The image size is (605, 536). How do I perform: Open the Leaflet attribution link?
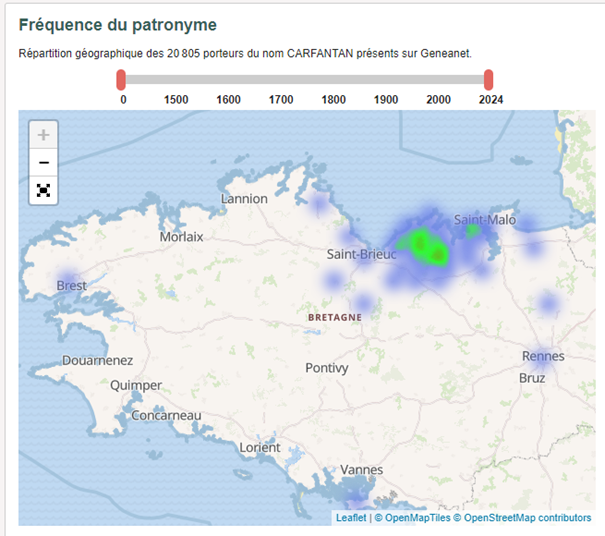pyautogui.click(x=350, y=518)
